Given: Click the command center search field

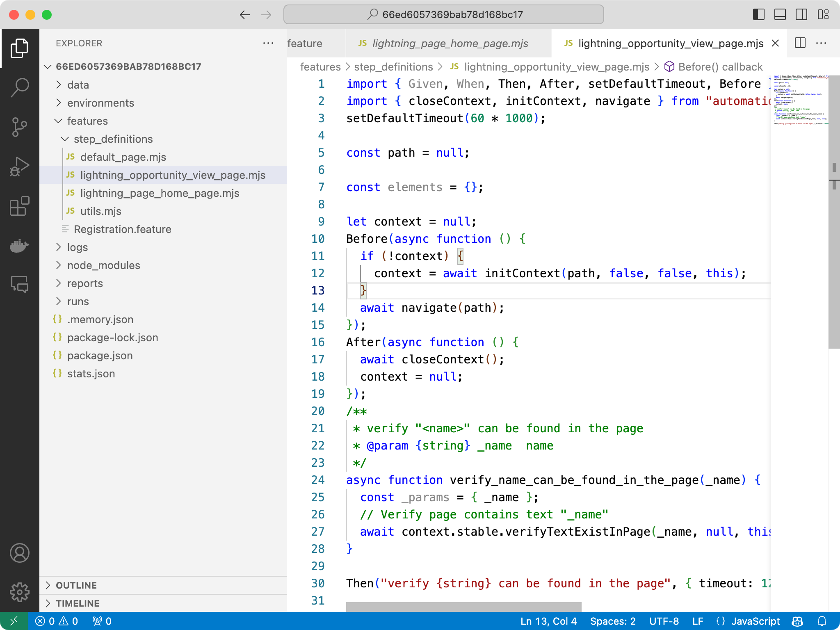Looking at the screenshot, I should pos(444,15).
